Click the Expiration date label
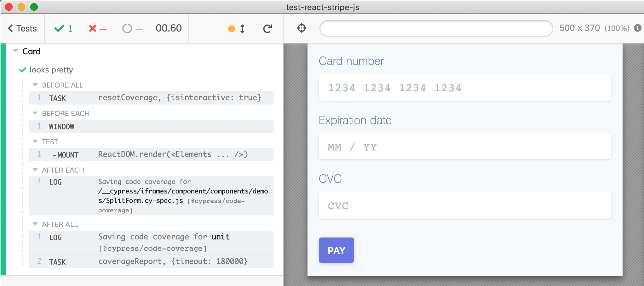 (x=355, y=120)
